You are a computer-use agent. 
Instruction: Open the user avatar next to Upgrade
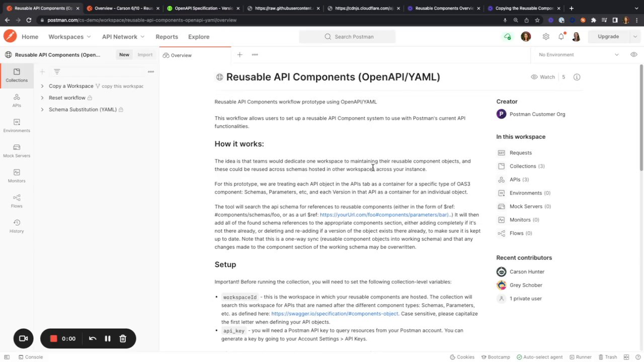tap(576, 36)
